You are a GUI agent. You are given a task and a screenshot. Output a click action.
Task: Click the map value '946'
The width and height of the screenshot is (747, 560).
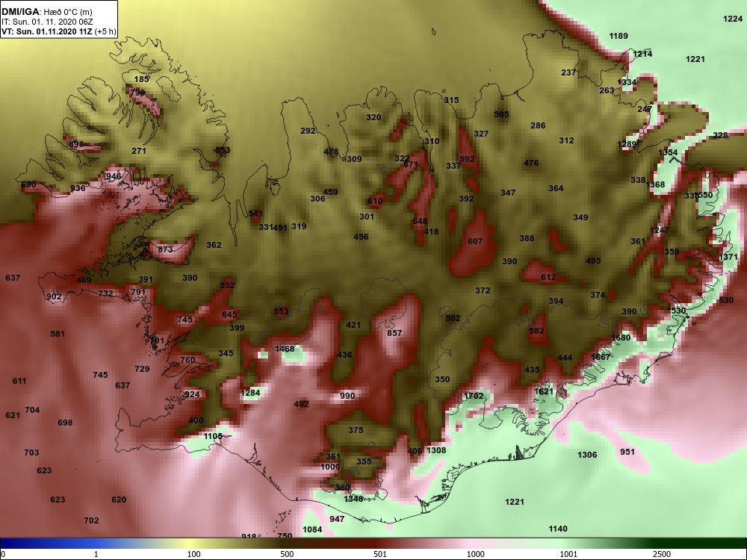point(114,176)
